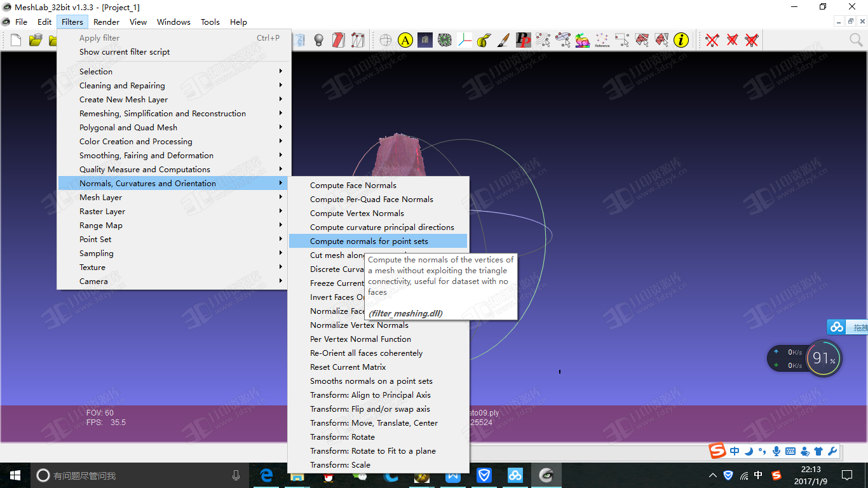Click the Cortana search box on the taskbar

[x=140, y=475]
